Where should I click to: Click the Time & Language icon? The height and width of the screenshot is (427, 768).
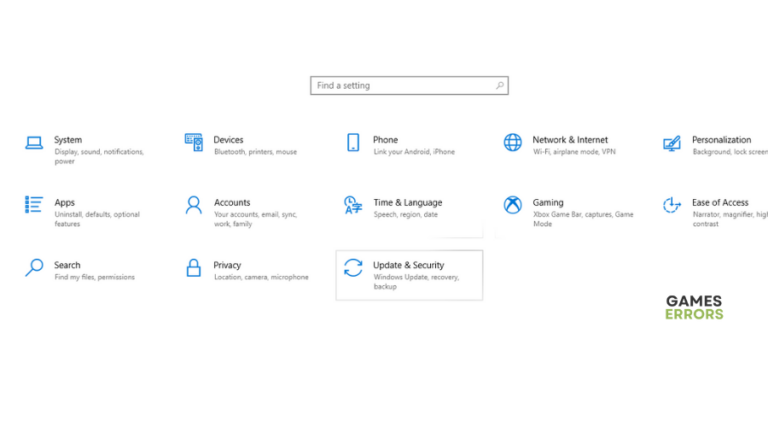[x=353, y=205]
